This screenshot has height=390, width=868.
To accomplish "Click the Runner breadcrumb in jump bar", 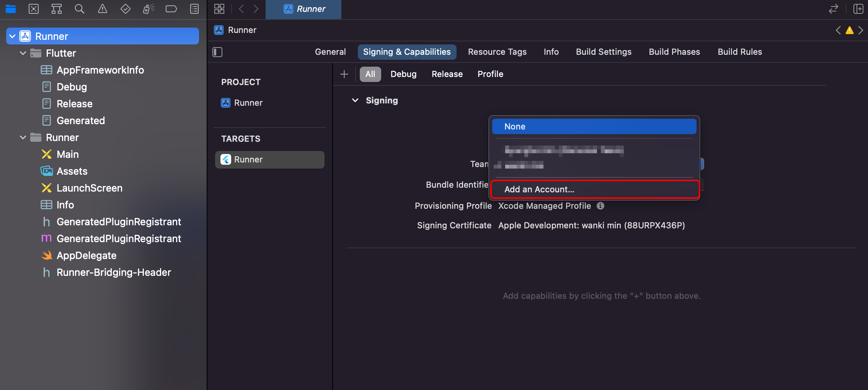I will click(236, 30).
